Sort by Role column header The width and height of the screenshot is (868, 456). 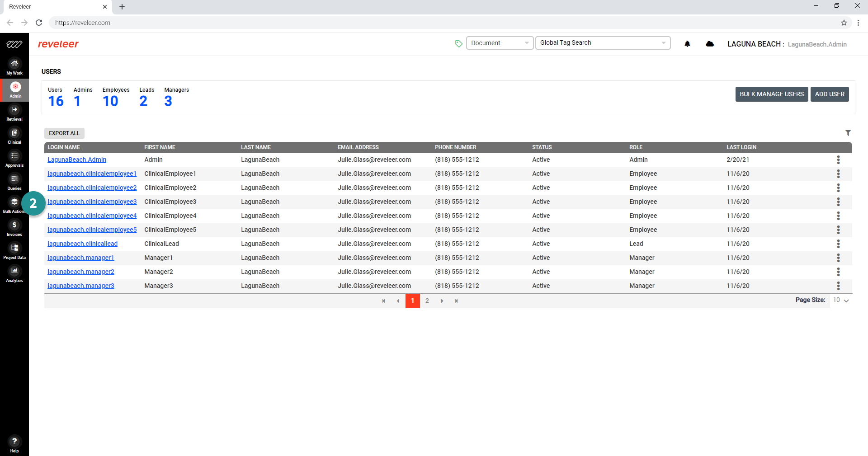[636, 147]
